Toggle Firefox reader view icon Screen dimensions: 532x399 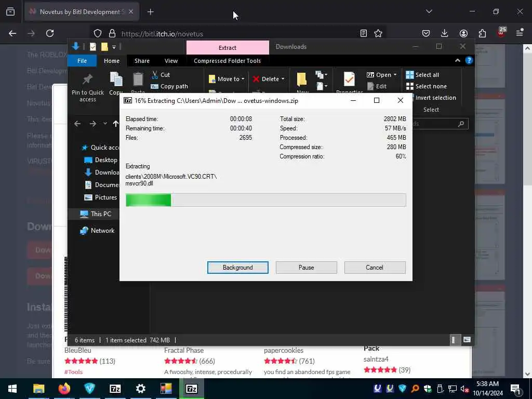tap(363, 33)
